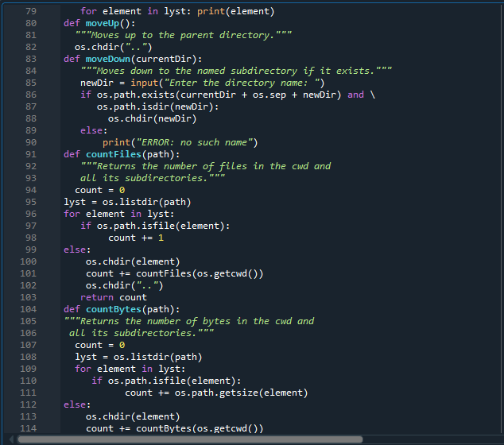
Task: Click 'count += countBytes(os.getcwd())' line
Action: (x=175, y=428)
